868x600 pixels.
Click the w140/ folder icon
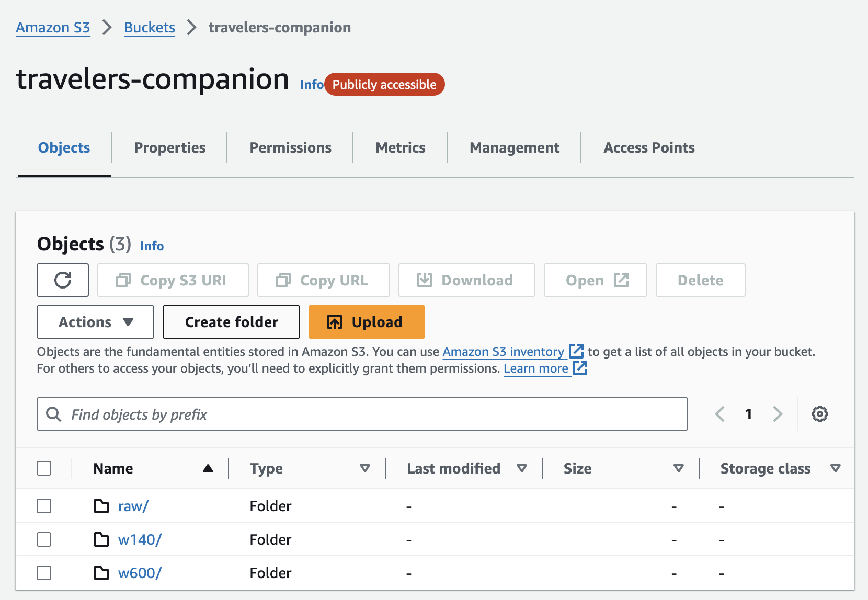click(101, 539)
